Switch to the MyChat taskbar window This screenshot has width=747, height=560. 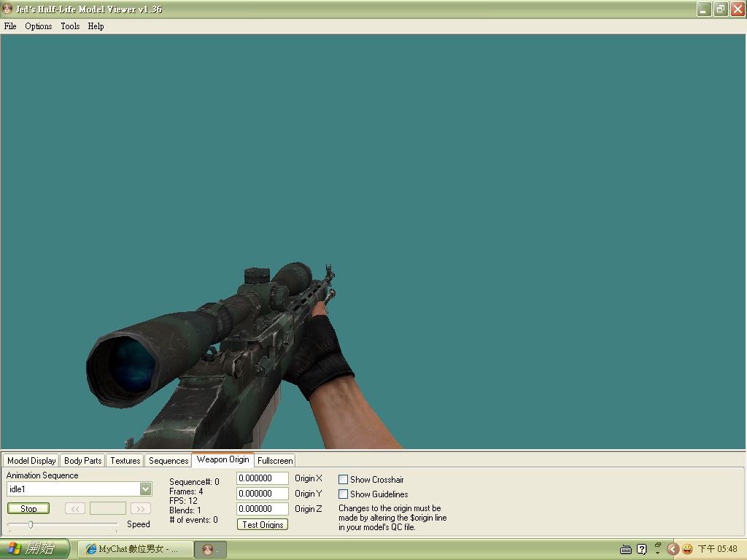pos(135,549)
